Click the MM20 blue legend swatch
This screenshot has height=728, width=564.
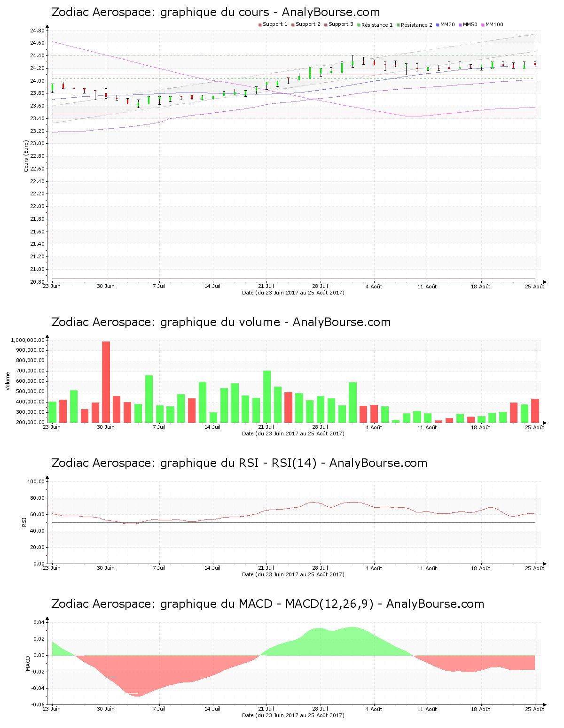coord(438,24)
